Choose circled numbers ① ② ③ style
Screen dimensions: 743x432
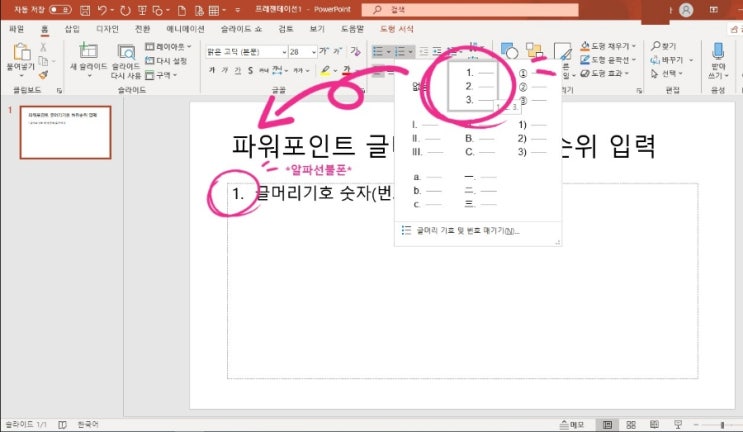click(x=532, y=87)
